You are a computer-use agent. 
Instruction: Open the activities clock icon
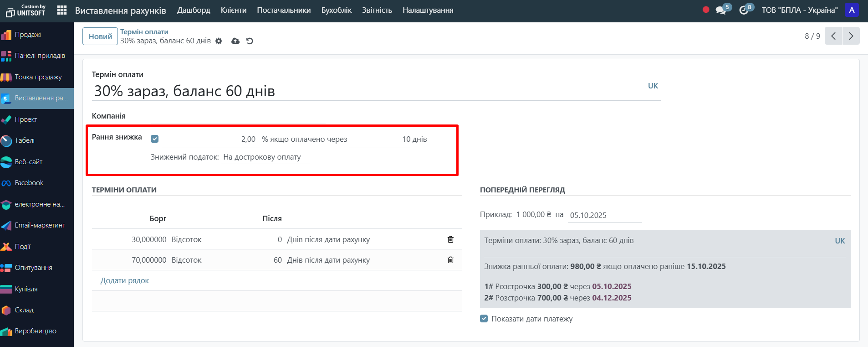click(743, 10)
